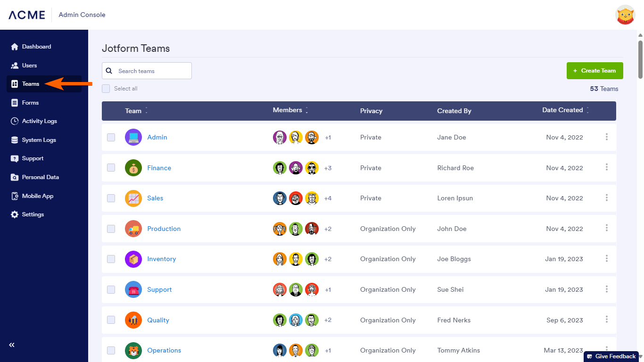The height and width of the screenshot is (362, 644).
Task: Click the System Logs database icon
Action: pos(15,140)
